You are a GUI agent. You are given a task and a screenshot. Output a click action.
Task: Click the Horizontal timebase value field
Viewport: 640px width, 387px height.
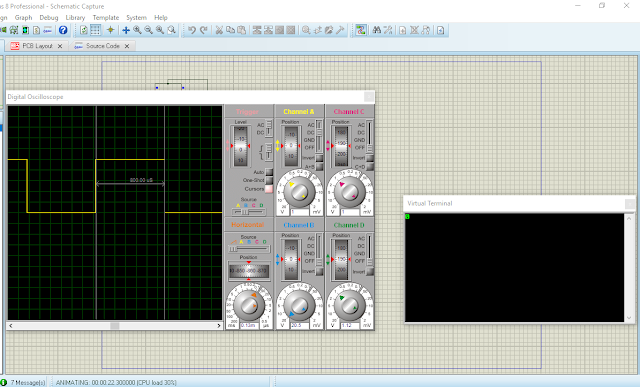pyautogui.click(x=249, y=325)
